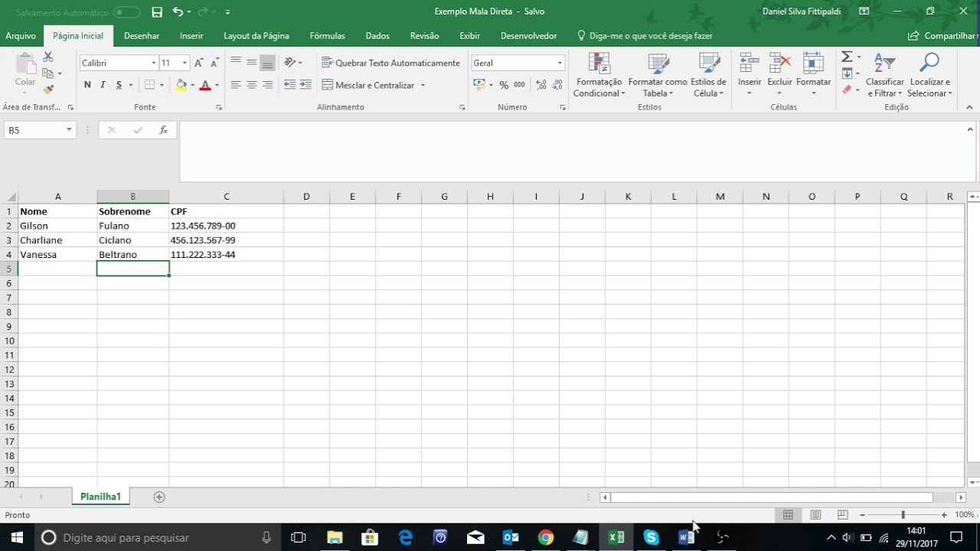Expand the formula bar chevron
This screenshot has width=980, height=551.
[x=970, y=130]
